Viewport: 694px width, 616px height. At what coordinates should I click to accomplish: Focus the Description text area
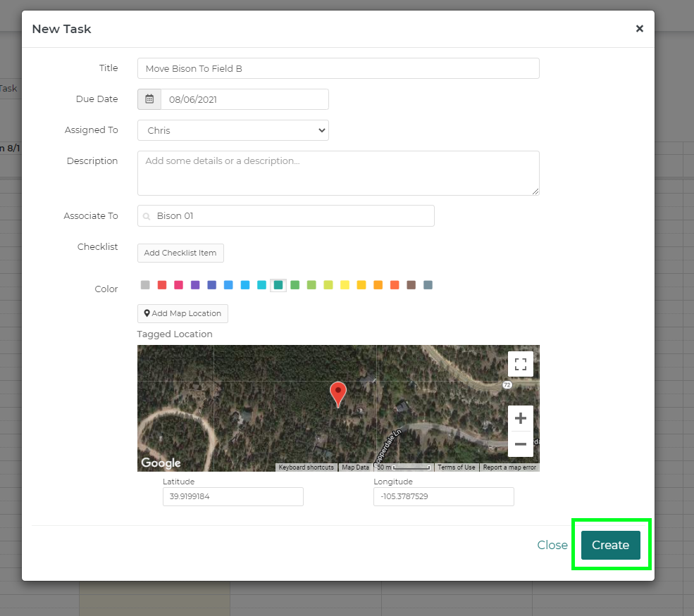click(338, 172)
